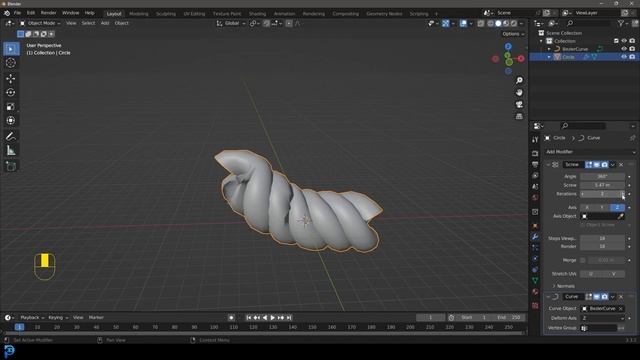Open the File menu
Screen dimensions: 640x360
click(17, 13)
